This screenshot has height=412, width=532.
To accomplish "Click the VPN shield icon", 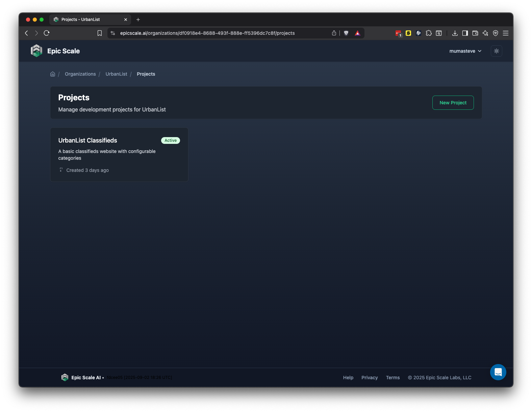I will [496, 33].
